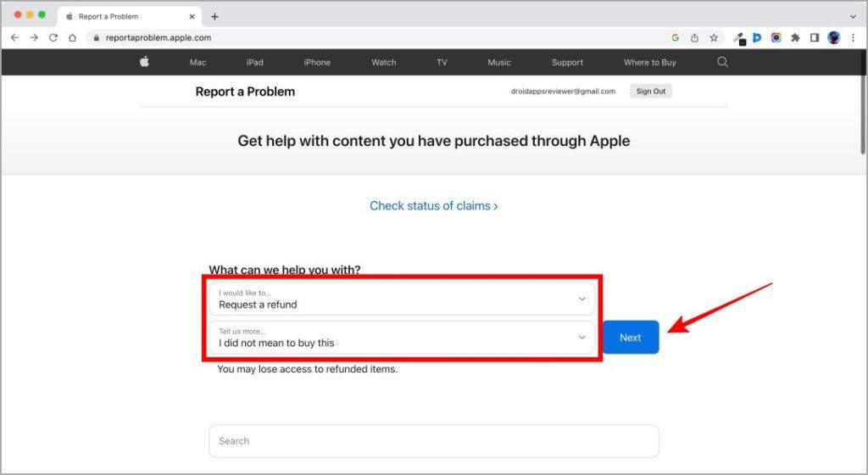Viewport: 868px width, 475px height.
Task: Open the Extensions puzzle icon
Action: tap(795, 37)
